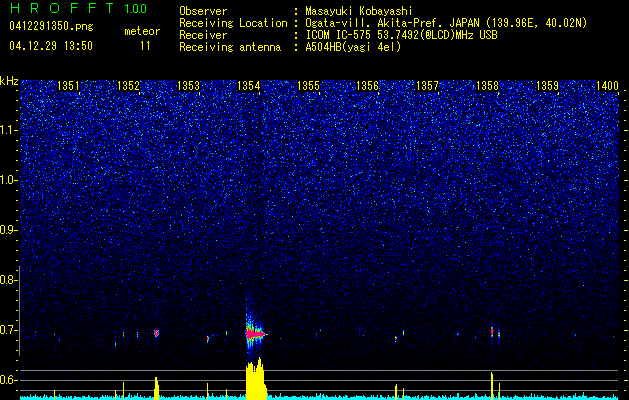Click the 0.7 frequency axis label
Screen dimensions: 629x400
(x=9, y=330)
